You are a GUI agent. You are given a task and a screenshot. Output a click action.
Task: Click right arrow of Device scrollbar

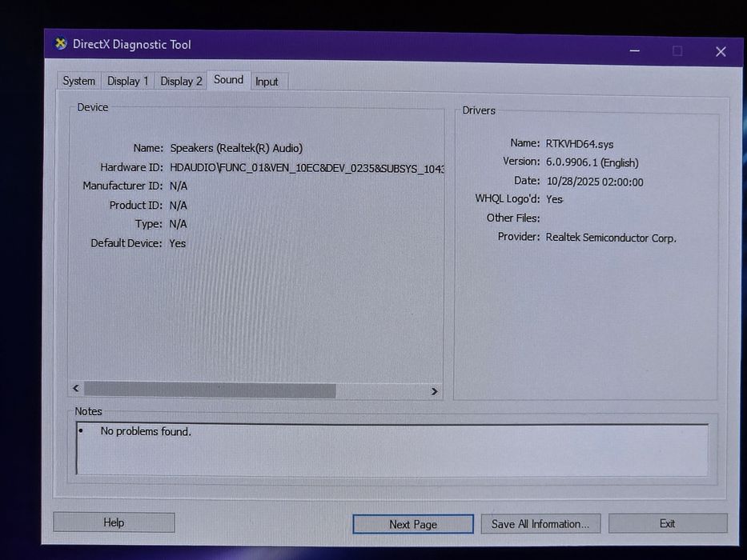434,391
